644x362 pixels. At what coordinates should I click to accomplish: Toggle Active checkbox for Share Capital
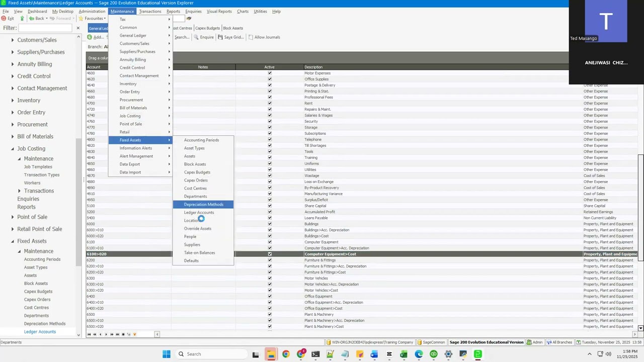pos(269,206)
